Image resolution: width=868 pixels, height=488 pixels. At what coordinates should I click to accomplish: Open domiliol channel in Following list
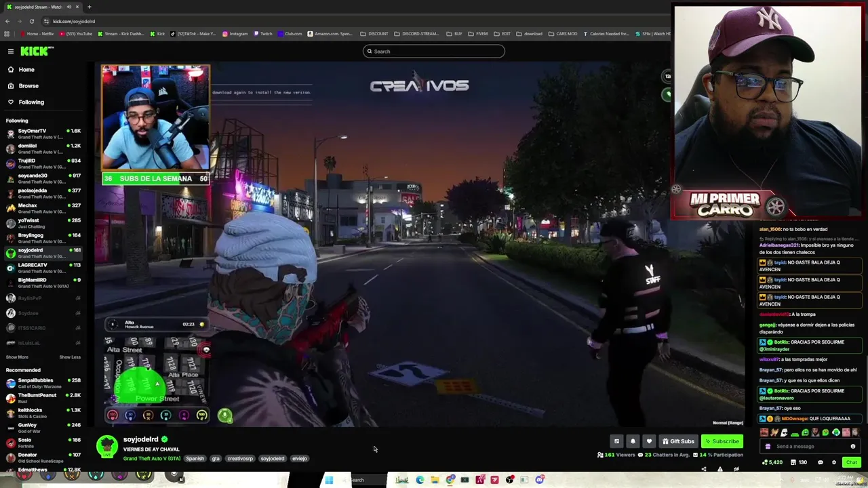(43, 148)
